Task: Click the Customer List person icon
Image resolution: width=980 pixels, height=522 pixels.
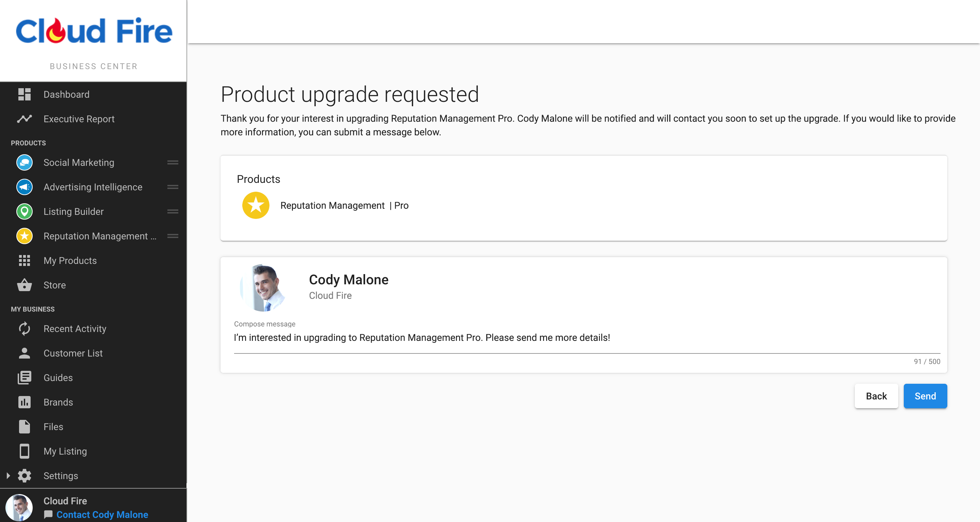Action: pos(24,353)
